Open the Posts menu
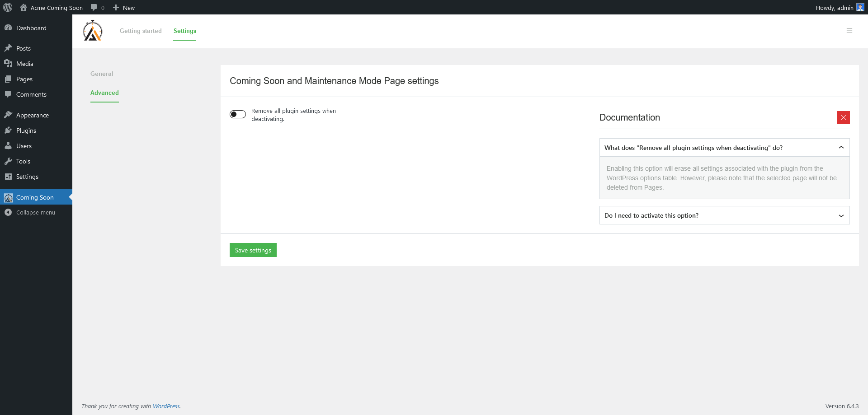Viewport: 868px width, 415px height. point(36,48)
